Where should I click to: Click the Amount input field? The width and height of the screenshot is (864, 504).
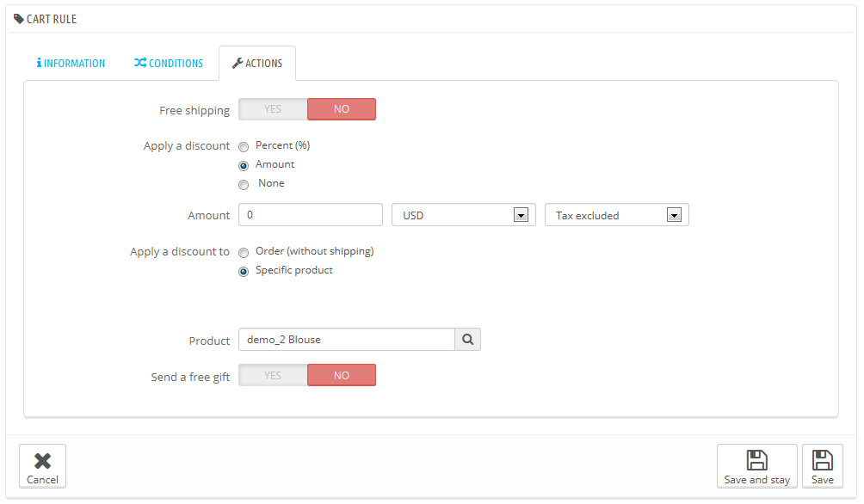click(310, 215)
